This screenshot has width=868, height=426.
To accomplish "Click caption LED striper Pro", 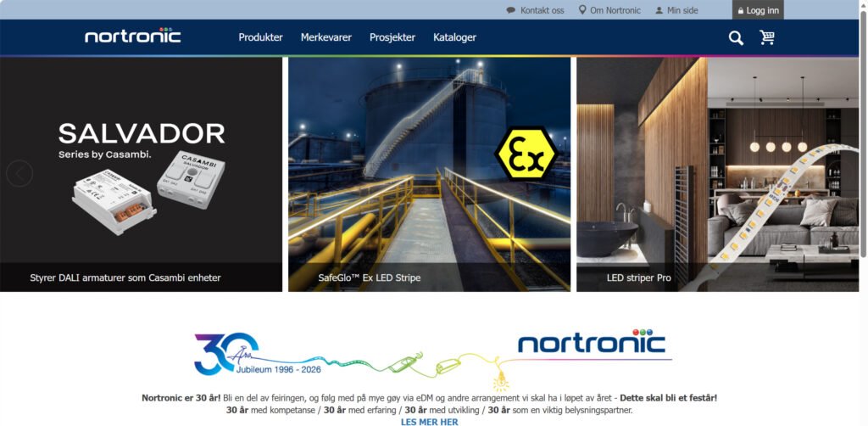I will [x=639, y=277].
